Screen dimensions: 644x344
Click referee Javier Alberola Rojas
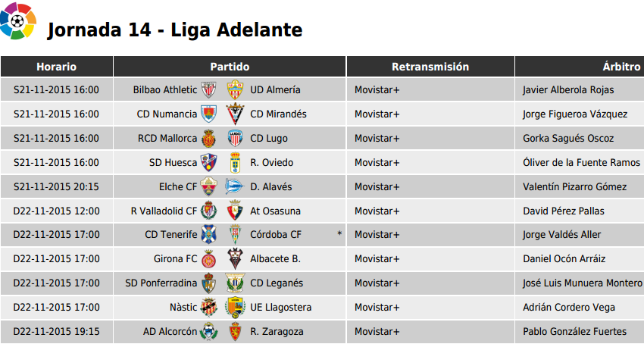(x=568, y=90)
